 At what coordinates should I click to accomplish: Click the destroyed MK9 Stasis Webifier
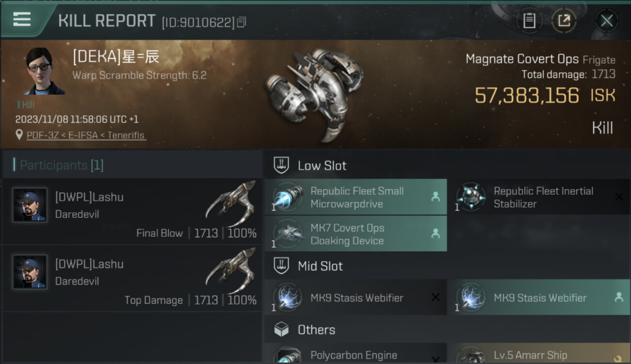355,298
